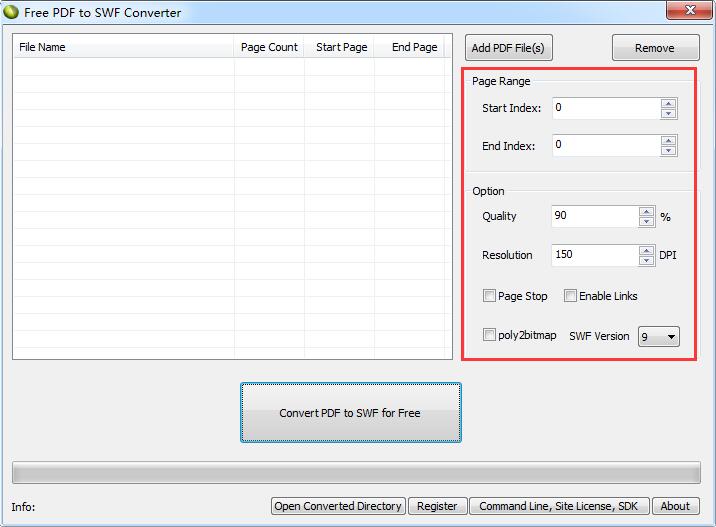Toggle the Enable Links checkbox

tap(570, 296)
